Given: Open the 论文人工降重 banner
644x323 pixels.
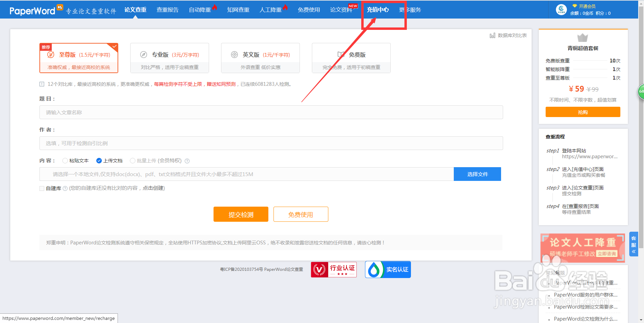Looking at the screenshot, I should click(583, 248).
